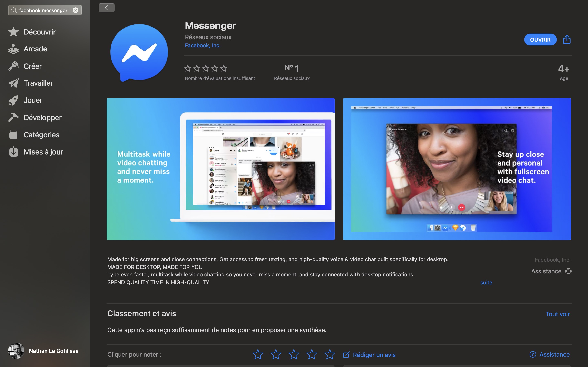Image resolution: width=588 pixels, height=367 pixels.
Task: Click the Développer sidebar icon
Action: [x=13, y=117]
